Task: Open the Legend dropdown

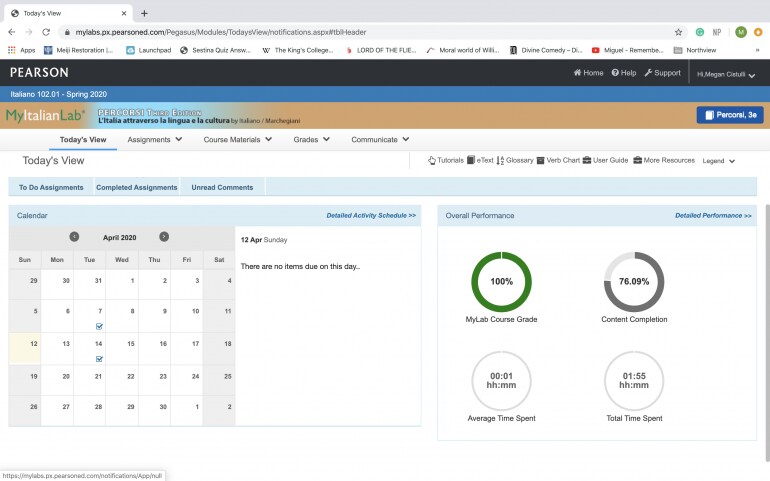Action: (x=718, y=161)
